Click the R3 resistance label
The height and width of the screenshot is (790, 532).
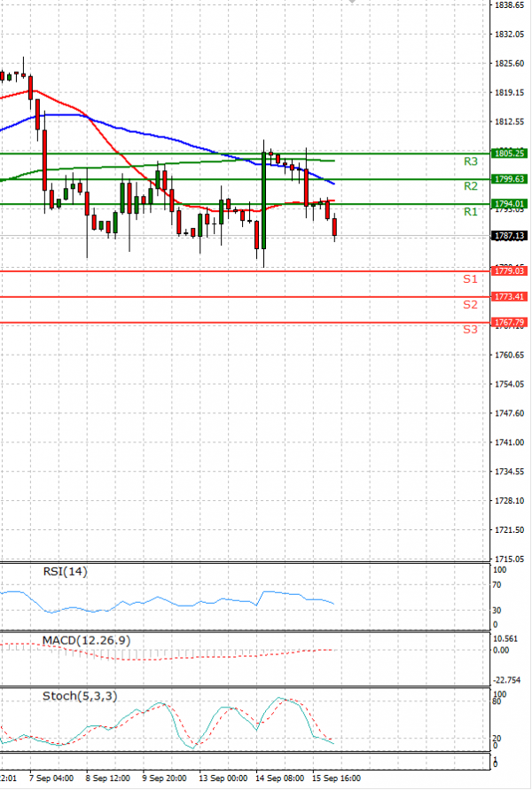(470, 161)
